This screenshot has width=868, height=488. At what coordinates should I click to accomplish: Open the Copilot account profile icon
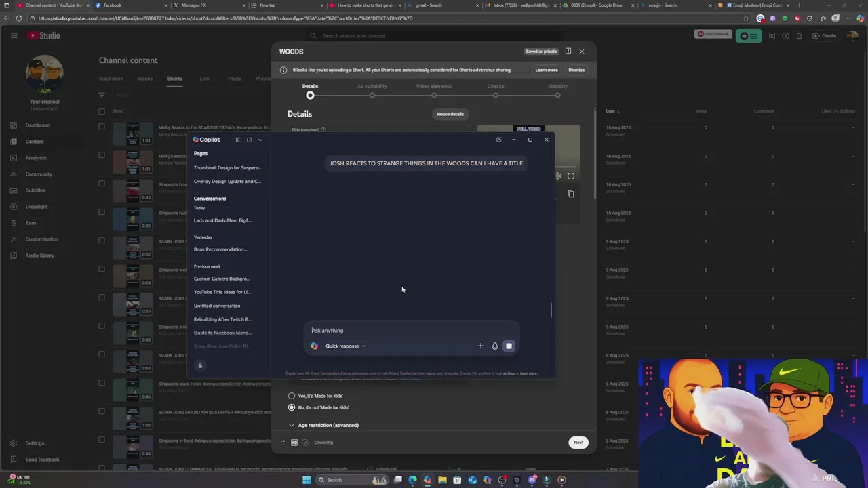point(200,366)
